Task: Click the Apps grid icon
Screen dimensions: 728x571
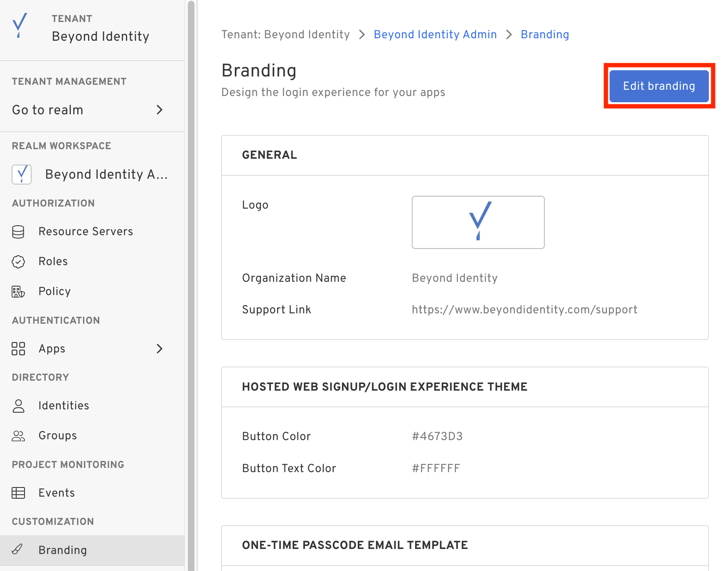Action: coord(18,349)
